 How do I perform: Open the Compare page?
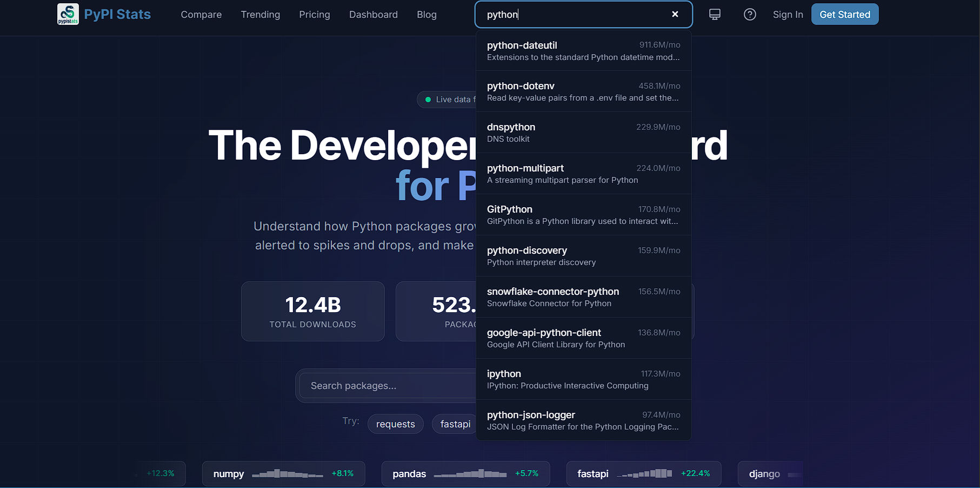tap(201, 15)
